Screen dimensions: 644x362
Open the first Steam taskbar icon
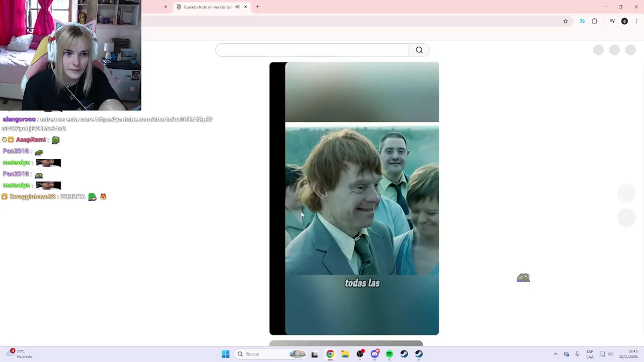(x=404, y=354)
